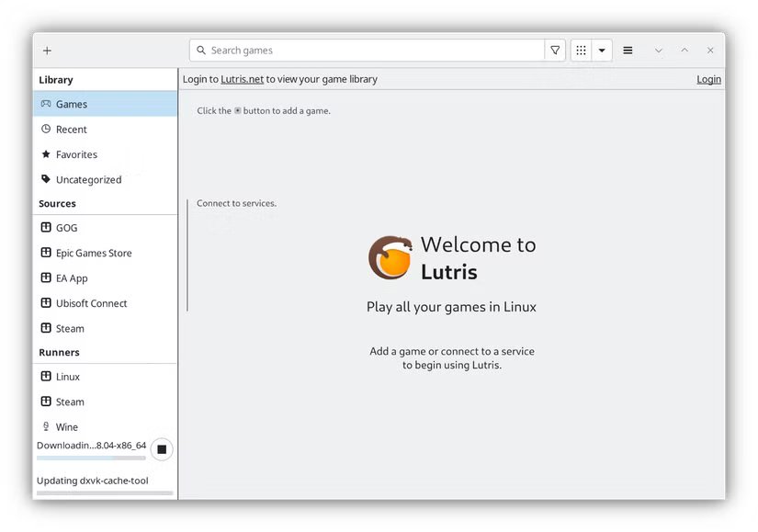This screenshot has width=758, height=532.
Task: Click the Epic Games Store source icon
Action: 46,253
